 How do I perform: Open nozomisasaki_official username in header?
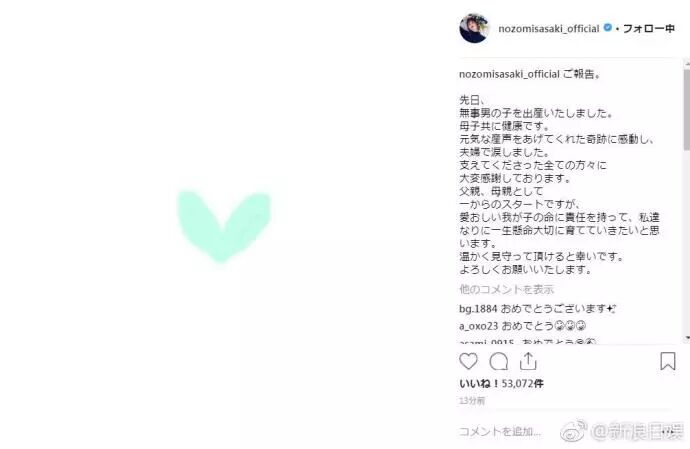[x=549, y=29]
